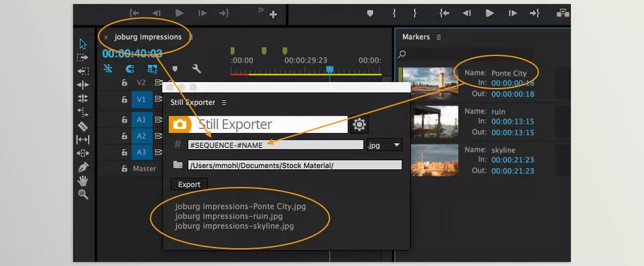Screen dimensions: 644x266
Task: Select the Slip tool
Action: pyautogui.click(x=83, y=140)
